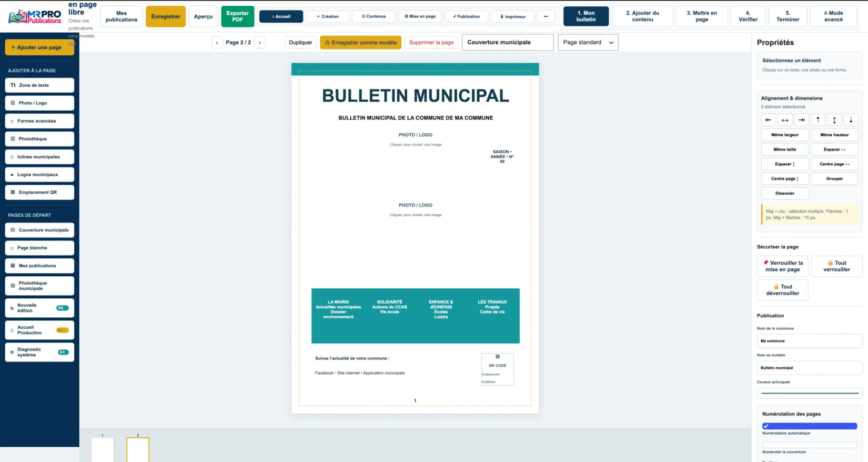Viewport: 868px width, 462px height.
Task: Align elements to the bottom
Action: point(851,120)
